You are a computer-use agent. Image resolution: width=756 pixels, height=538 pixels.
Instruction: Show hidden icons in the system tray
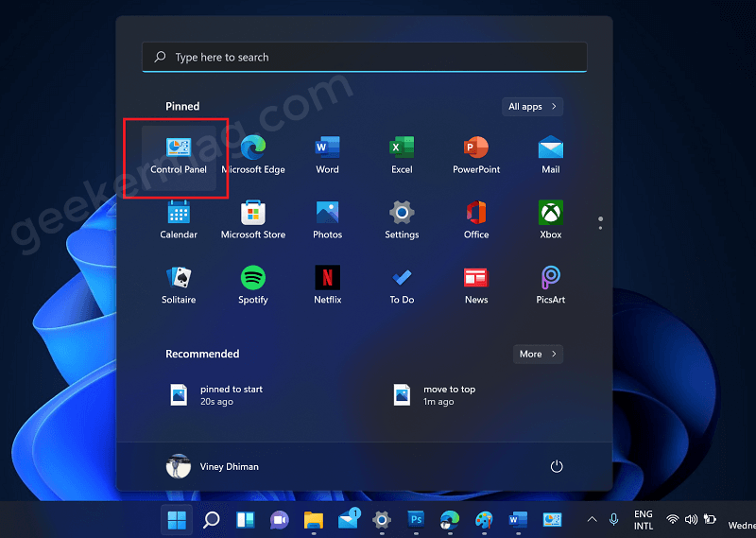pos(593,520)
